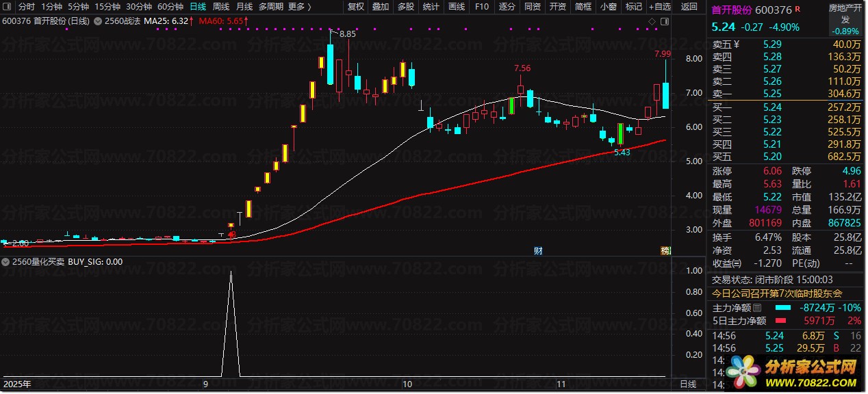Click the 7.56 peak price label

coord(522,68)
